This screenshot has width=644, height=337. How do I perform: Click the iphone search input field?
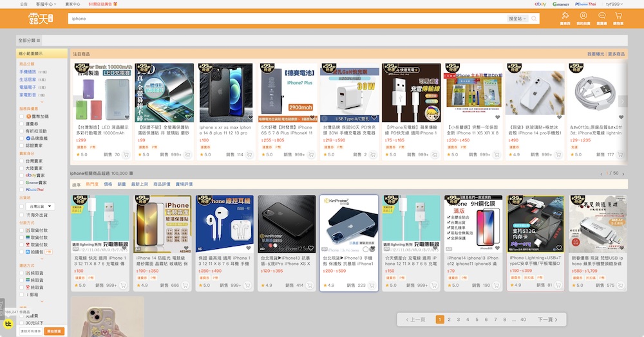click(287, 19)
